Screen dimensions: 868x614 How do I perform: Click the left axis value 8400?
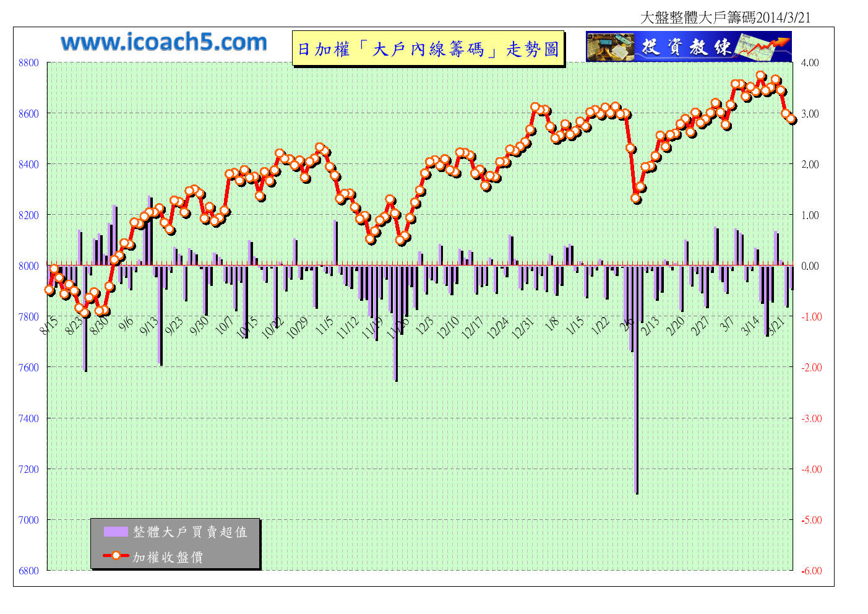[x=28, y=165]
